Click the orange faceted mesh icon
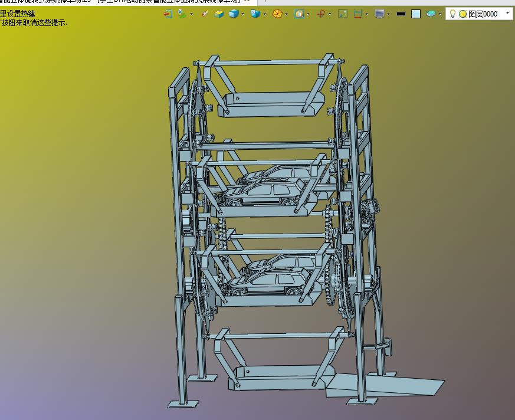Image resolution: width=515 pixels, height=420 pixels. pyautogui.click(x=277, y=14)
